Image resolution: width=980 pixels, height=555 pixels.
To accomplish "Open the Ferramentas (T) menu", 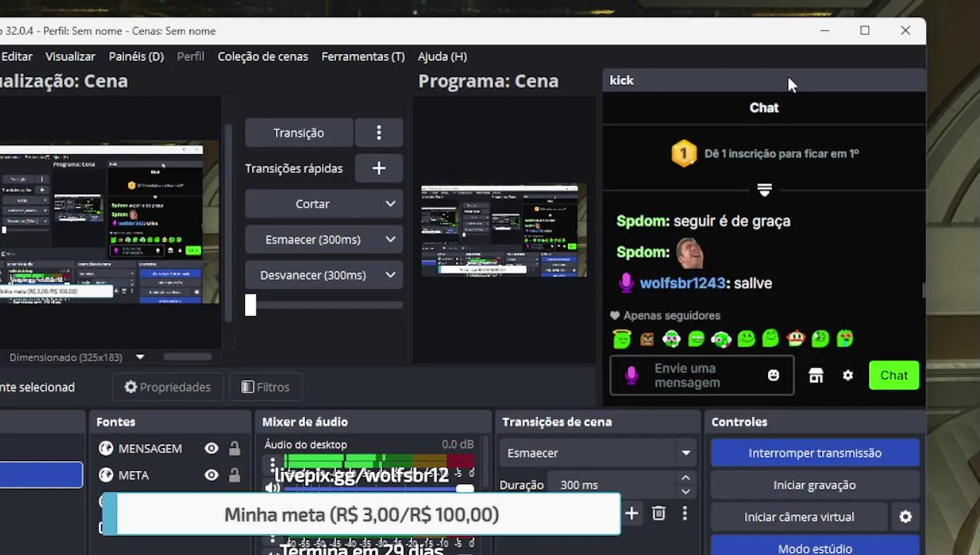I will coord(363,56).
